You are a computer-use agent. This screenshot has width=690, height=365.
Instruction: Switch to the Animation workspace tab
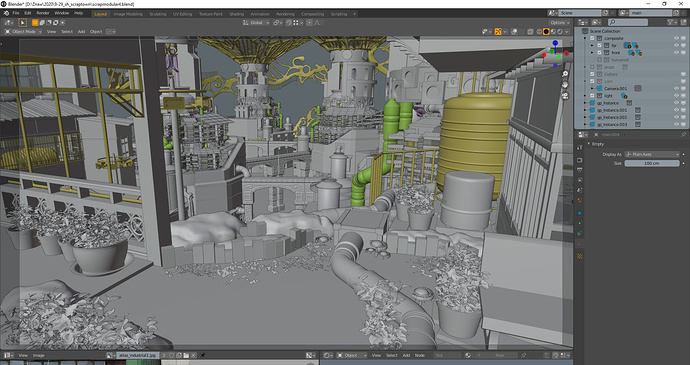(260, 14)
